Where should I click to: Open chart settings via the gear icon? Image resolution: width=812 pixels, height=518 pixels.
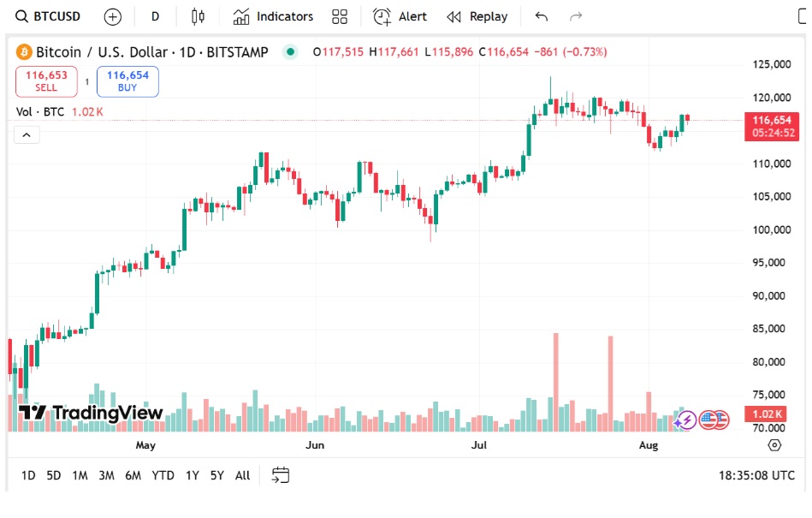tap(774, 445)
